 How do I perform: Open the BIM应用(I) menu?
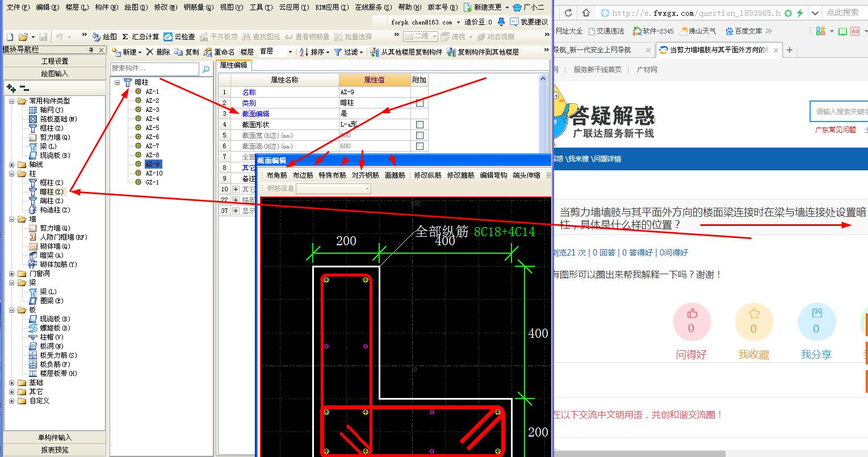pos(331,7)
